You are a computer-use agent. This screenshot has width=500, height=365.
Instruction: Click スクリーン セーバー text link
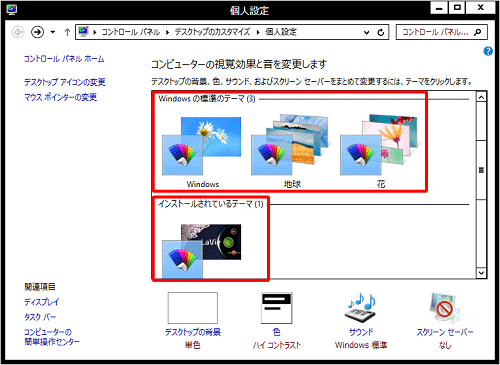pos(445,332)
